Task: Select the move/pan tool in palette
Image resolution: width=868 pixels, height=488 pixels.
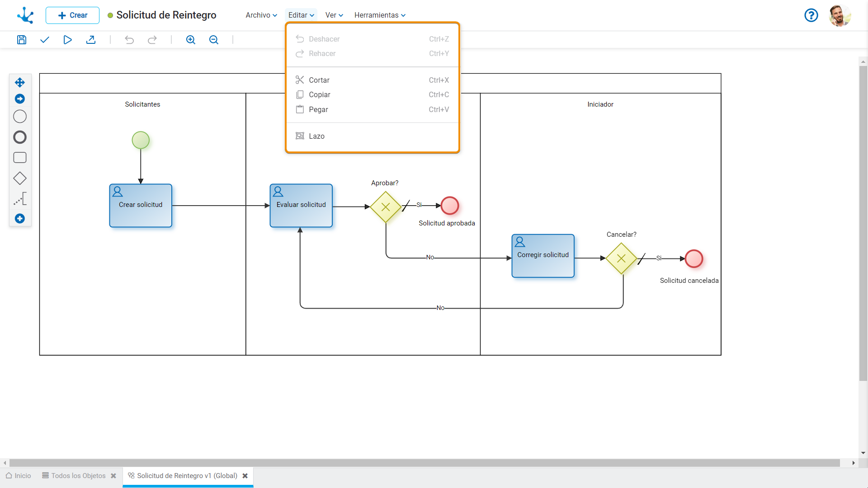Action: coord(19,82)
